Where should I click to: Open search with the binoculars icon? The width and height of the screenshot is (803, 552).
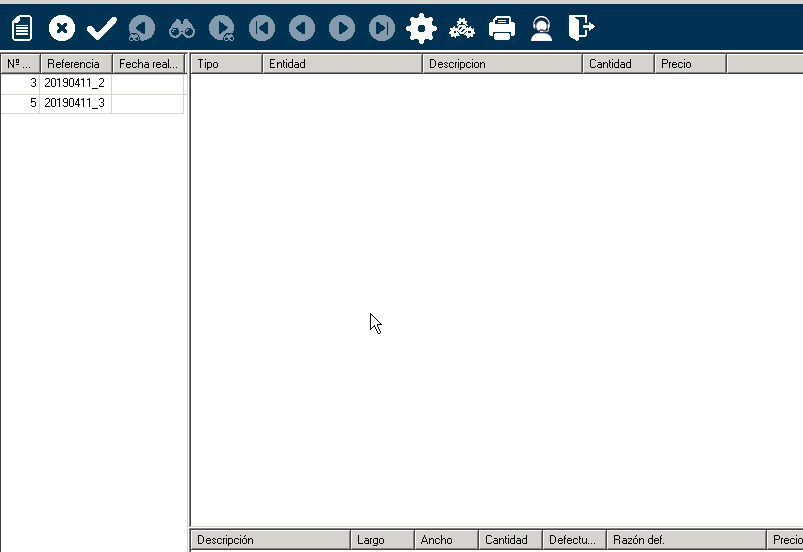click(x=182, y=29)
